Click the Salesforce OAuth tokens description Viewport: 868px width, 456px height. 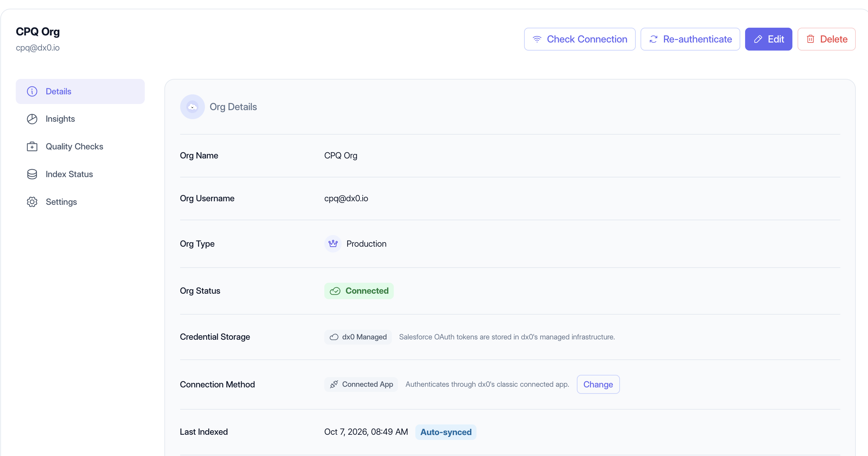(x=507, y=337)
